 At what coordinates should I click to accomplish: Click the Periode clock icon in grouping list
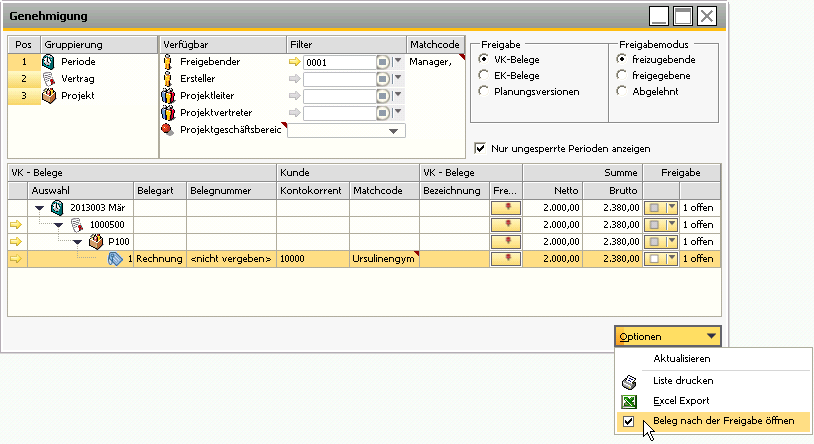click(x=48, y=62)
